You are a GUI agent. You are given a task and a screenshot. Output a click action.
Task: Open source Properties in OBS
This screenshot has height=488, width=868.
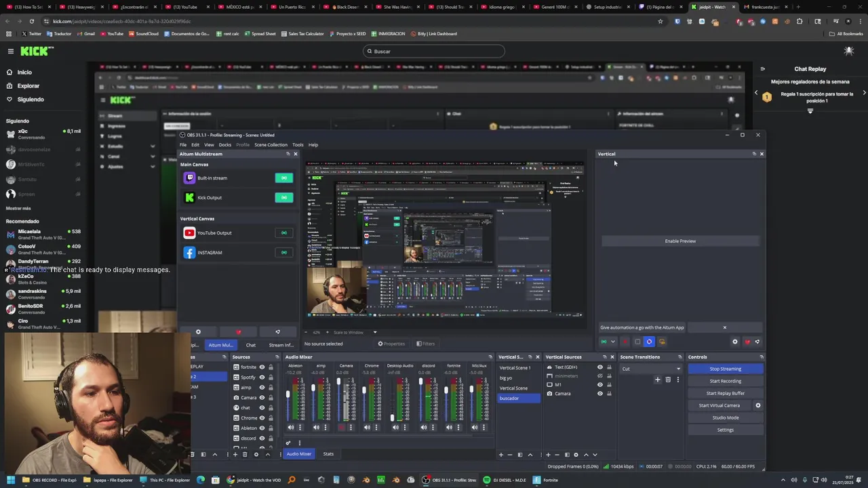click(391, 344)
